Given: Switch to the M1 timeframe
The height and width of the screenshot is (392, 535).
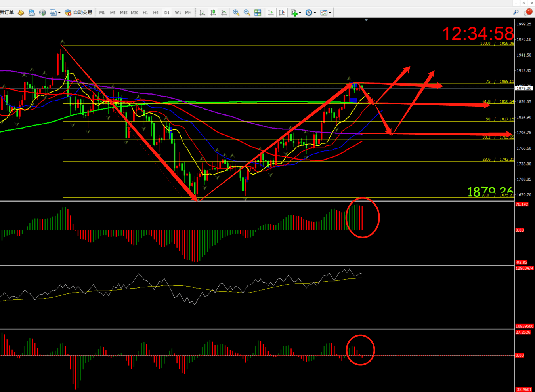Looking at the screenshot, I should click(x=102, y=13).
